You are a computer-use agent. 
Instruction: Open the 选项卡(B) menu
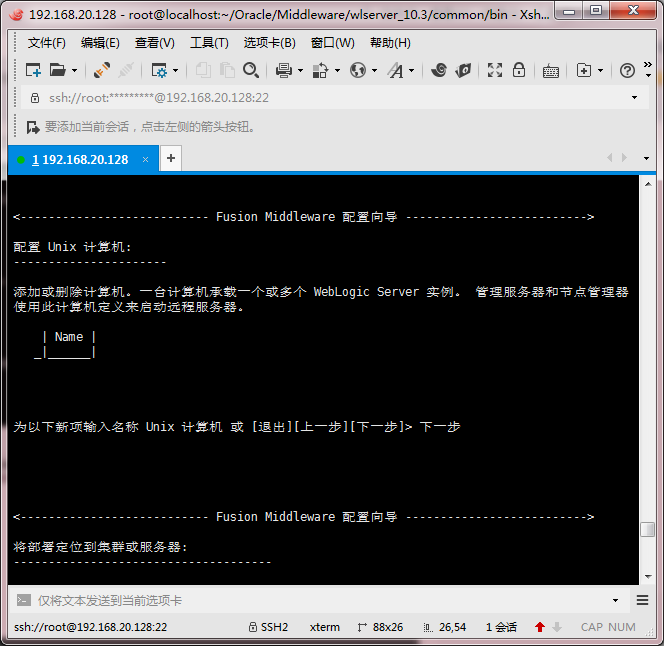point(269,43)
